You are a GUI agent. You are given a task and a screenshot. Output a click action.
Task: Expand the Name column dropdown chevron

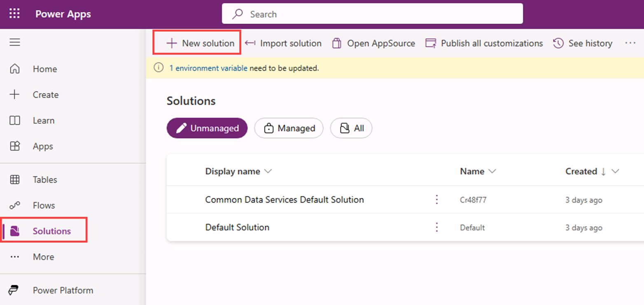(492, 172)
